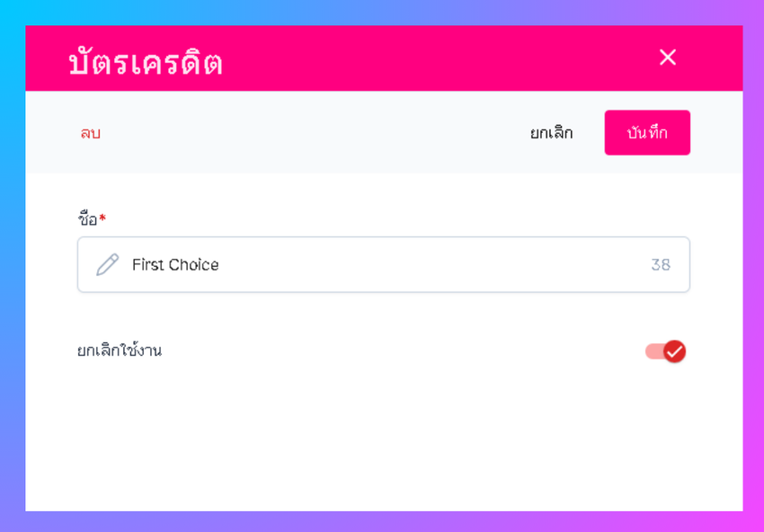Click the character counter showing 38
Viewport: 764px width, 532px height.
[661, 265]
